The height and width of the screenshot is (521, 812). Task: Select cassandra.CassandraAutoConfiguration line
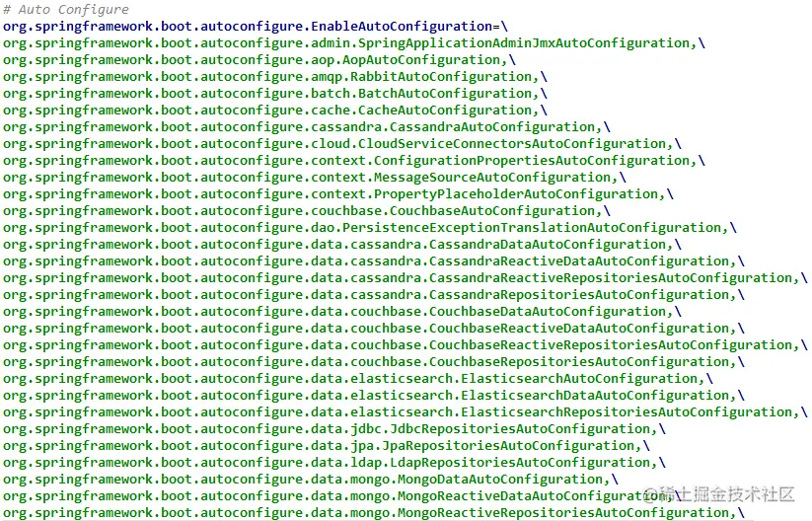(x=307, y=127)
